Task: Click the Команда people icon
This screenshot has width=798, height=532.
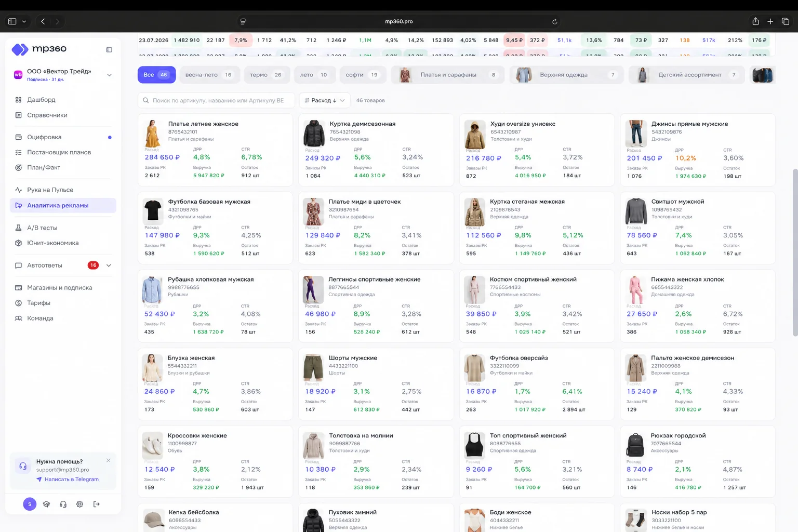Action: 19,318
